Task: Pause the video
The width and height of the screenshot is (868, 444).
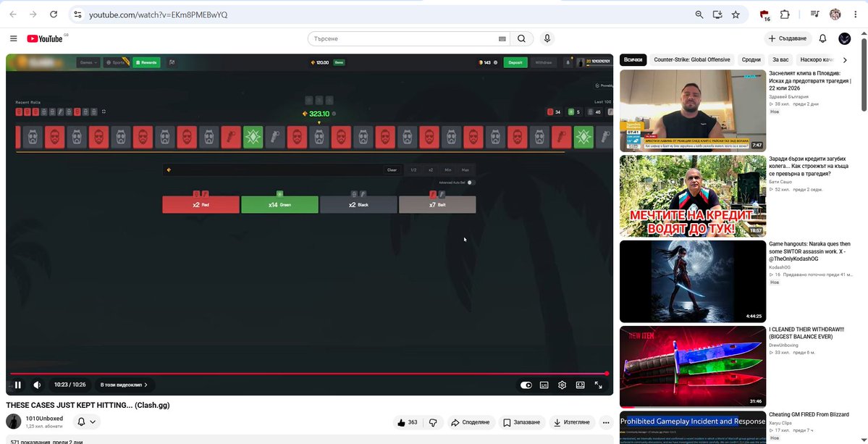Action: (x=18, y=385)
